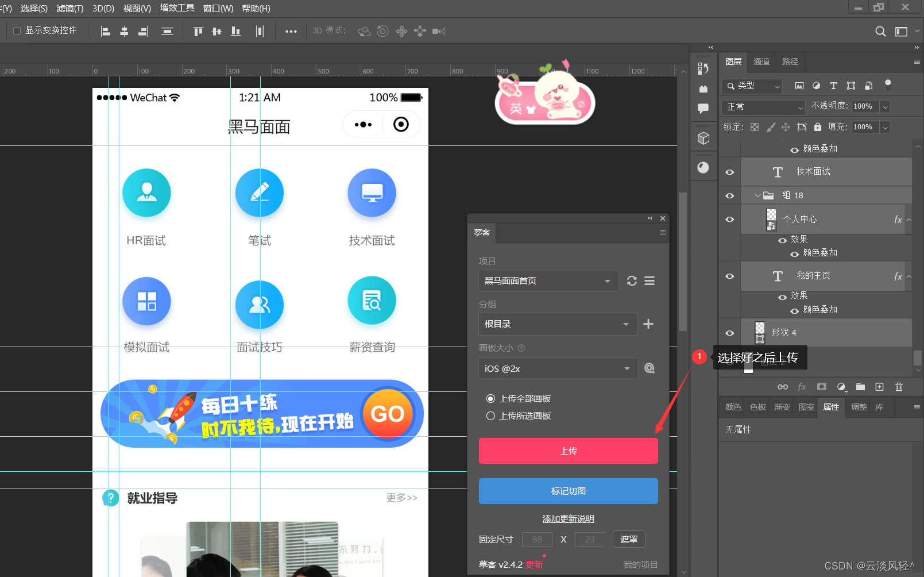Switch to the 路径 tab
The image size is (924, 577).
tap(790, 61)
